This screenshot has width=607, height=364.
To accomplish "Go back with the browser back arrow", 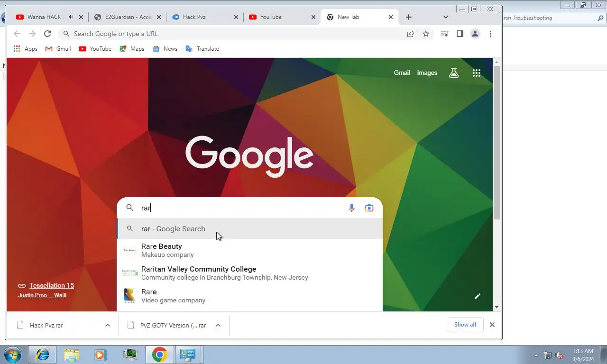I will click(17, 34).
